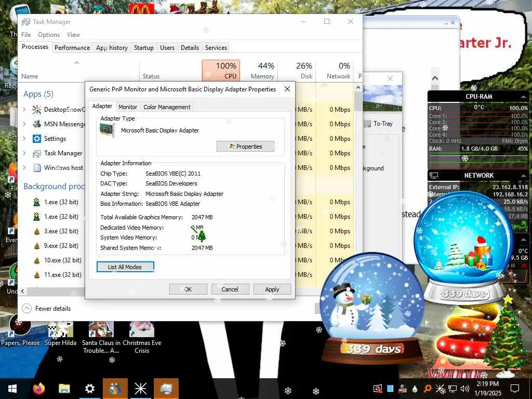This screenshot has height=399, width=532.
Task: Switch to the Performance tab
Action: (72, 48)
